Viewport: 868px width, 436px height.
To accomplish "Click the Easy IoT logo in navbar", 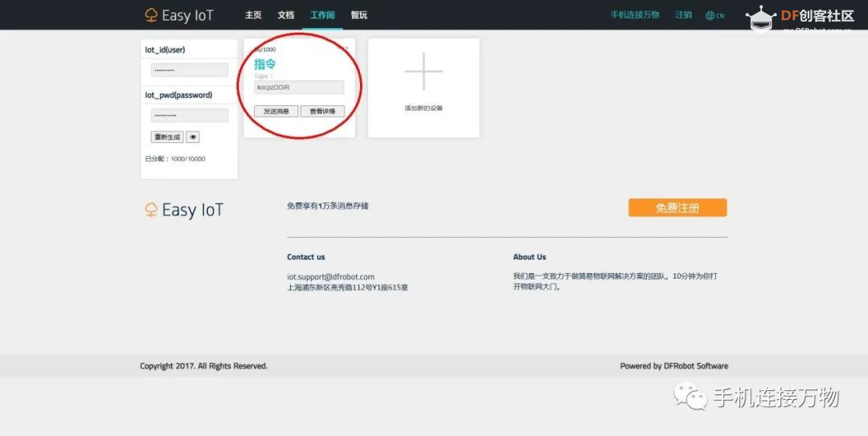I will coord(178,15).
